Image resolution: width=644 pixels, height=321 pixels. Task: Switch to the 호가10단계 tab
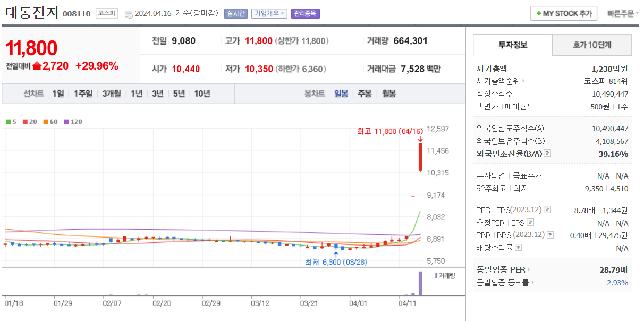(x=592, y=45)
